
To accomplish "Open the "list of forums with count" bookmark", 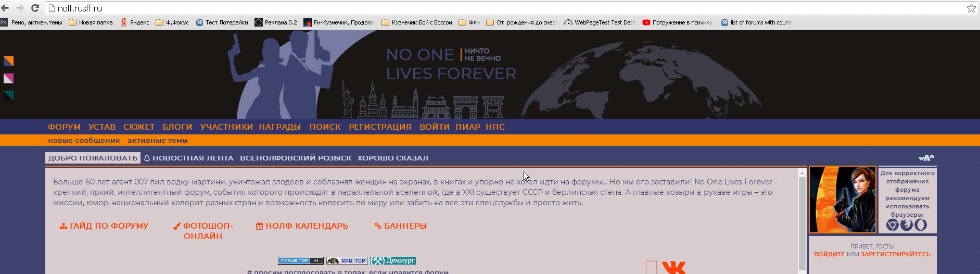I will point(756,22).
